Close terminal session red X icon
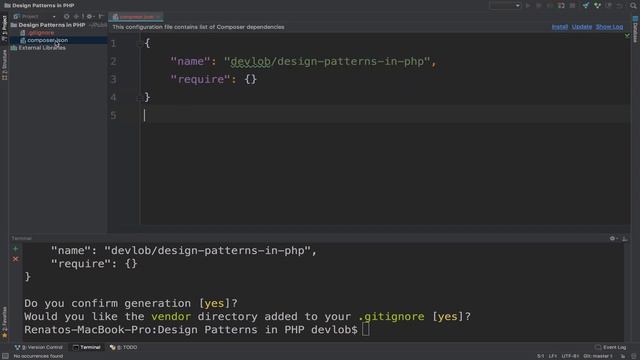This screenshot has height=360, width=640. (16, 259)
